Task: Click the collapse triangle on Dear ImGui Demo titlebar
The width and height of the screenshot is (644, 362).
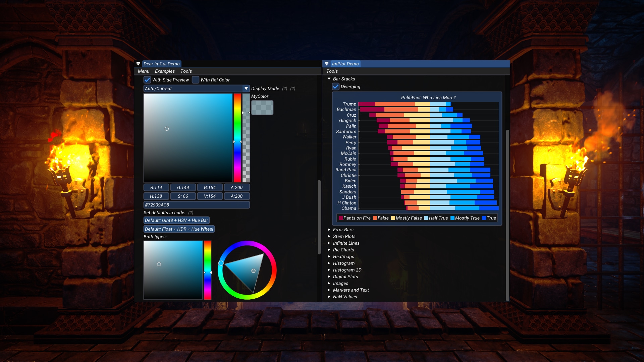Action: click(139, 63)
